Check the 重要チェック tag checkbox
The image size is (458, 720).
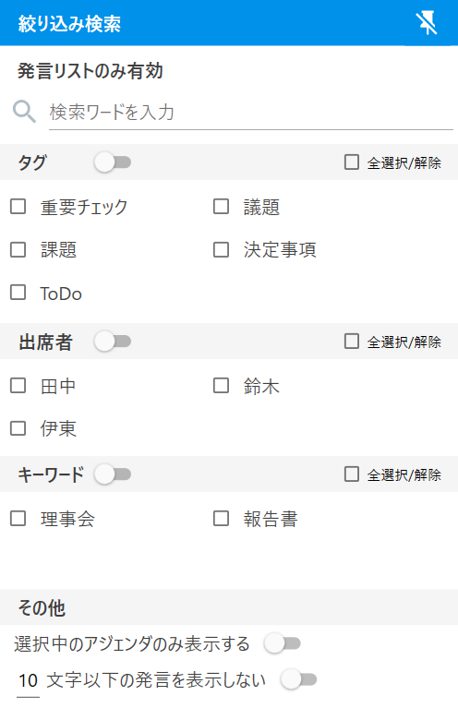18,207
